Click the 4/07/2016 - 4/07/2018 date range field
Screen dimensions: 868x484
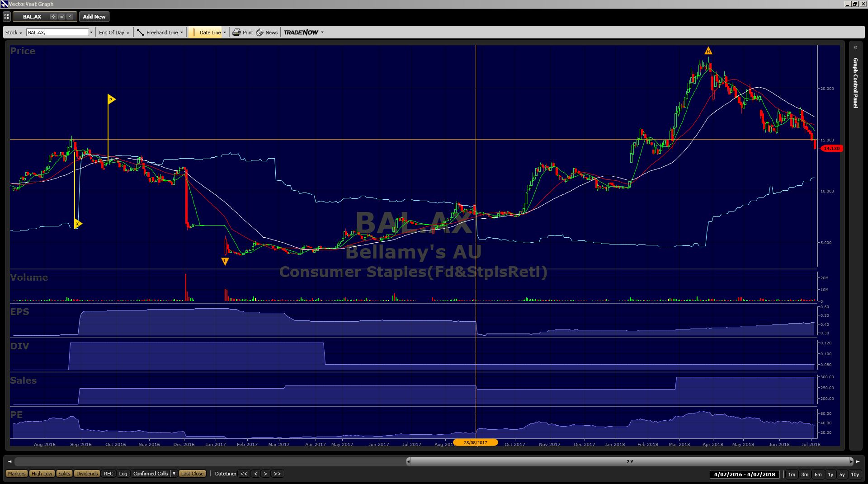click(x=745, y=475)
